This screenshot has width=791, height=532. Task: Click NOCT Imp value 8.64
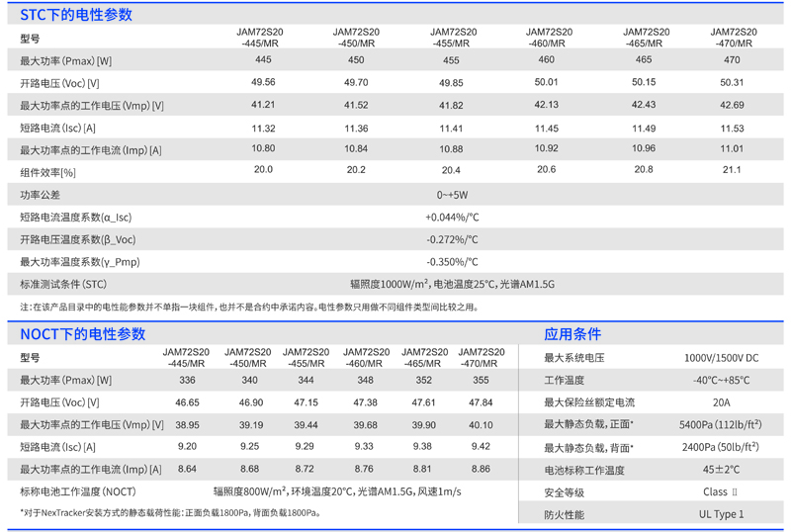pyautogui.click(x=187, y=469)
